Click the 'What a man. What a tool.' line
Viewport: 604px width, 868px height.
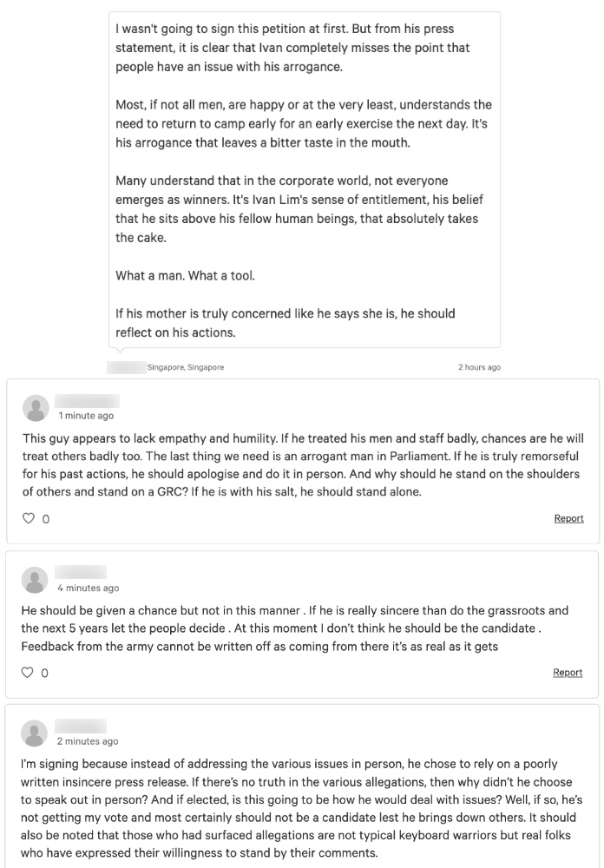click(x=185, y=276)
